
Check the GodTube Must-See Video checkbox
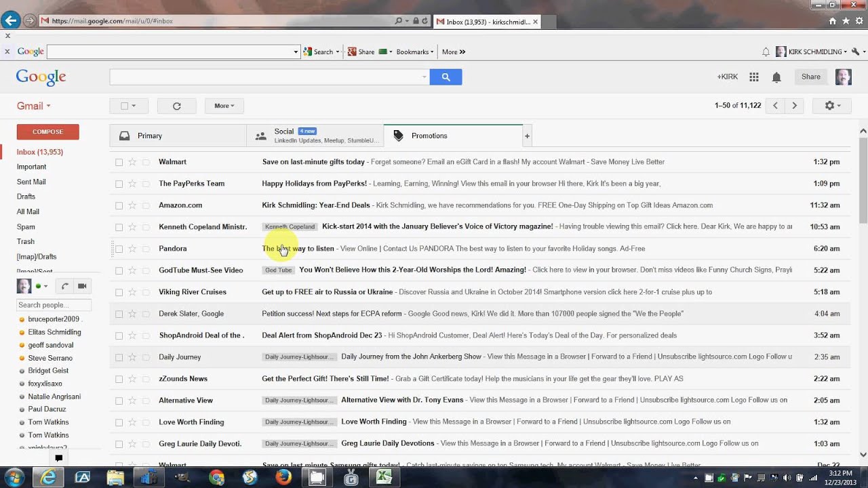click(x=119, y=270)
